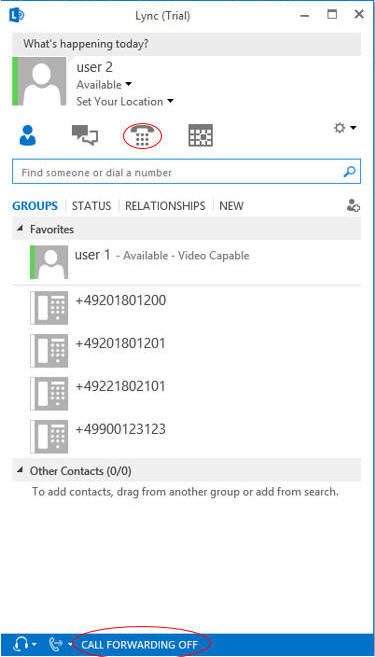
Task: Click the Find someone search field
Action: click(x=186, y=172)
